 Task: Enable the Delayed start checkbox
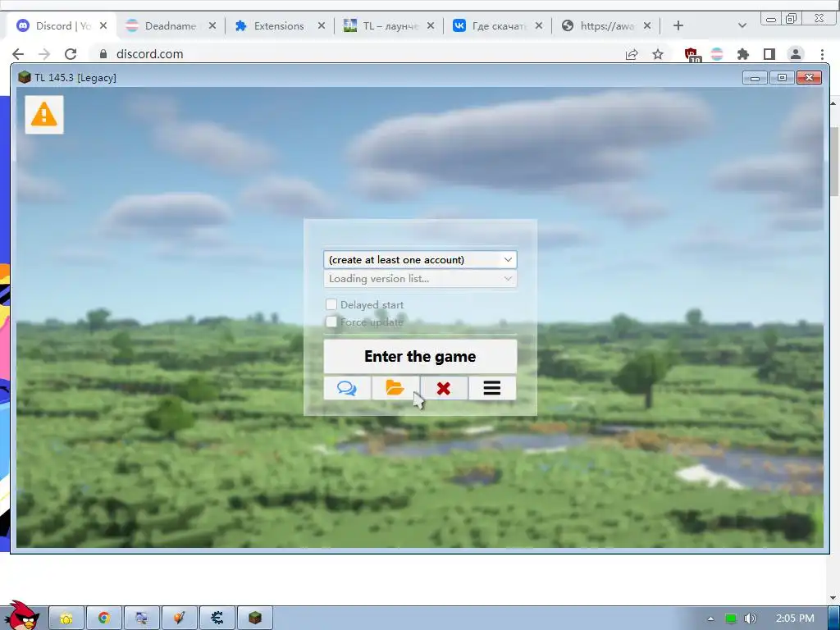[x=331, y=304]
